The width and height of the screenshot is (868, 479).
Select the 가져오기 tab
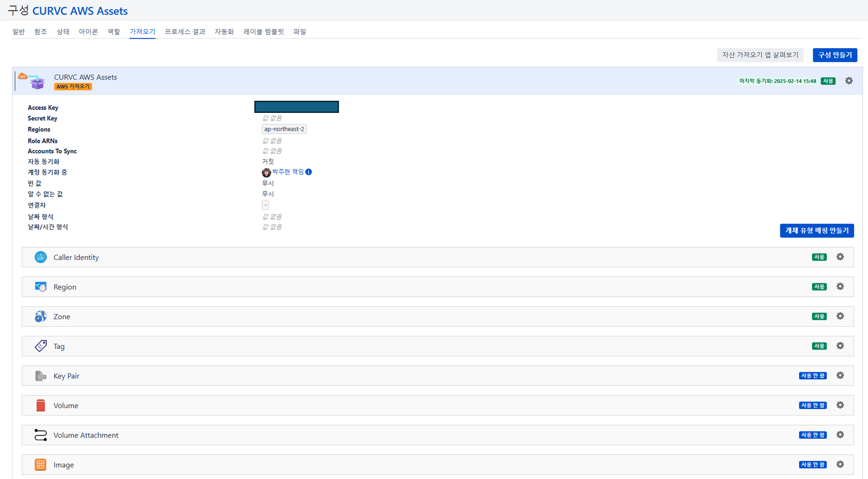(x=142, y=32)
